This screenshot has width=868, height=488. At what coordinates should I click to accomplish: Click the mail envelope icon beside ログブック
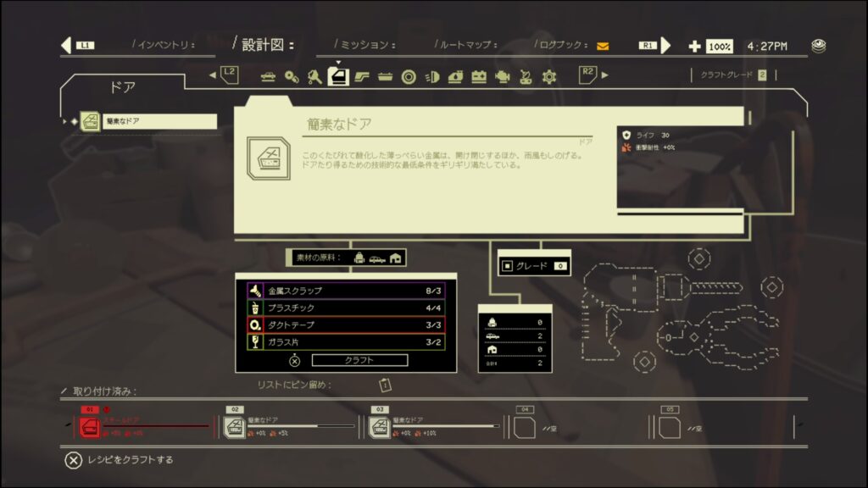[x=603, y=46]
